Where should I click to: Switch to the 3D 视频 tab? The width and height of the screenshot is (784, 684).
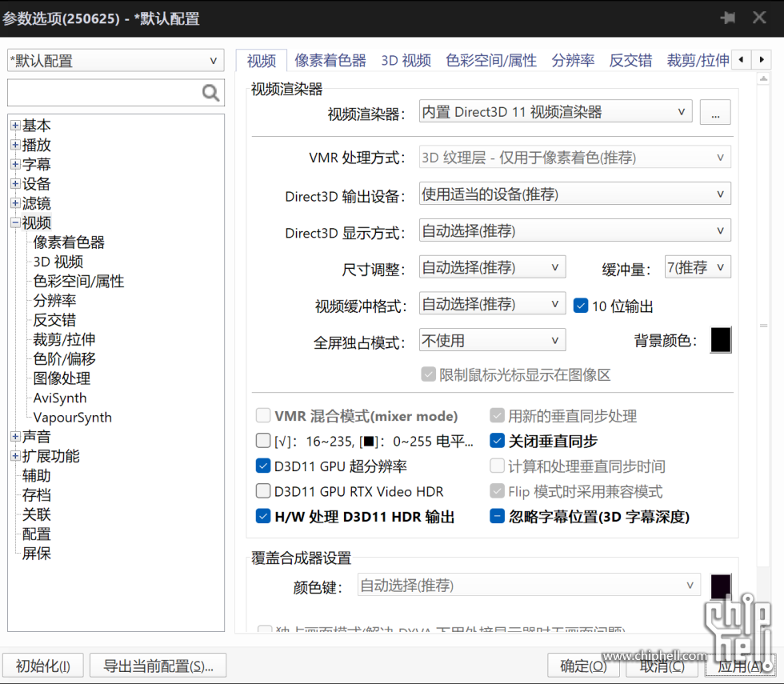(406, 61)
